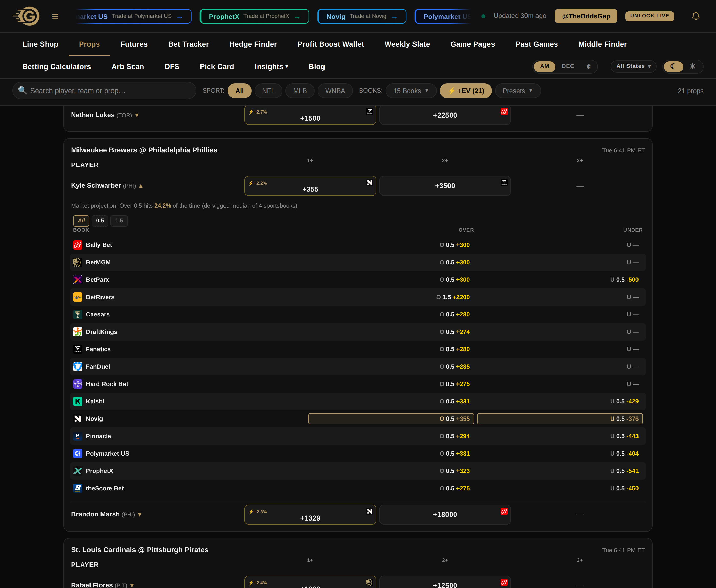Open the @TheOddsGap link

586,16
